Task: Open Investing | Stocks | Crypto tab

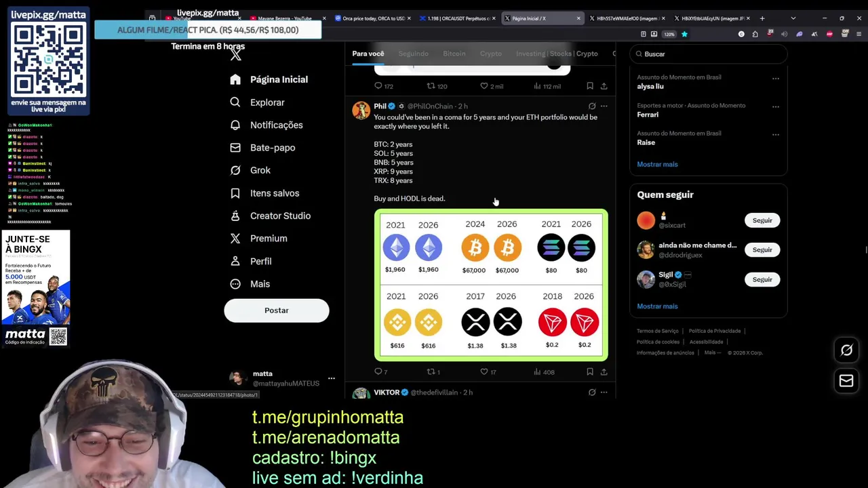Action: coord(557,54)
